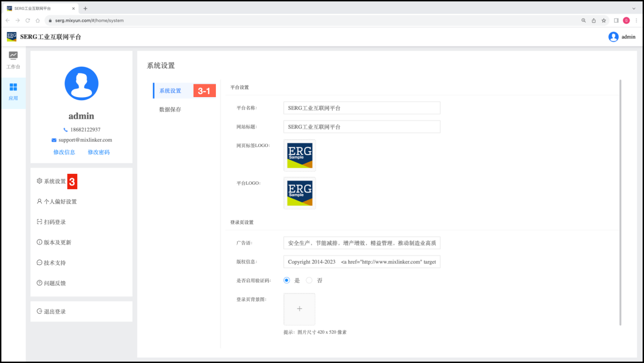644x363 pixels.
Task: Select 否 to disable verification code
Action: (309, 280)
